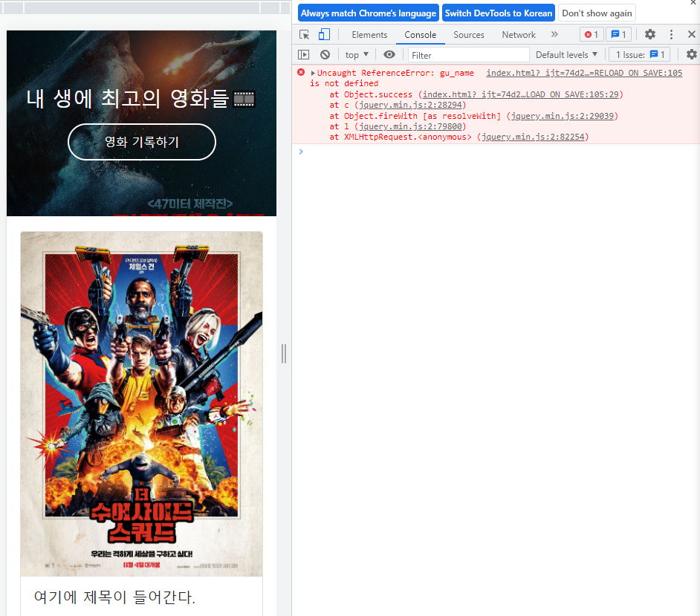This screenshot has height=616, width=700.
Task: Close the DevTools panel
Action: point(692,34)
